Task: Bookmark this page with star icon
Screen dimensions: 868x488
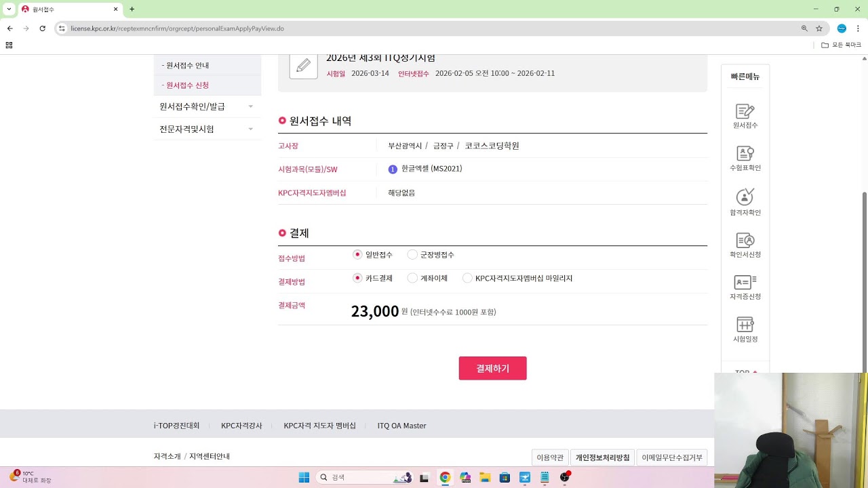Action: tap(819, 28)
